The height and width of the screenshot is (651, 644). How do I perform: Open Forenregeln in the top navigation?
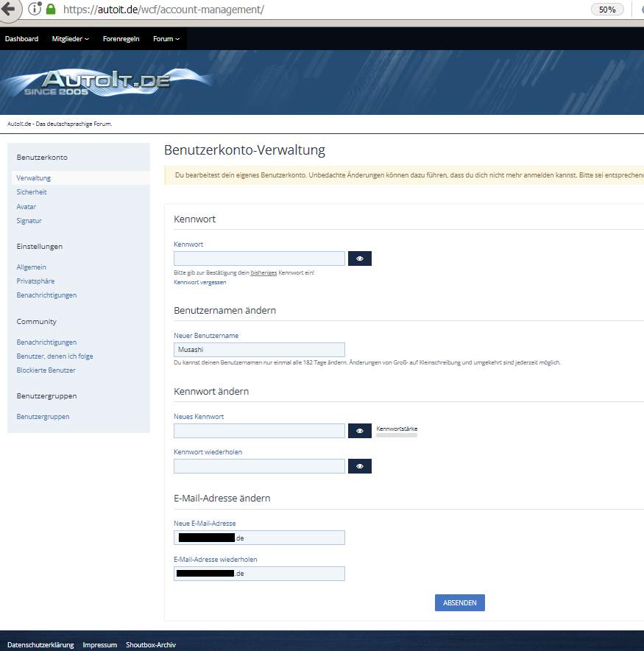pyautogui.click(x=121, y=39)
